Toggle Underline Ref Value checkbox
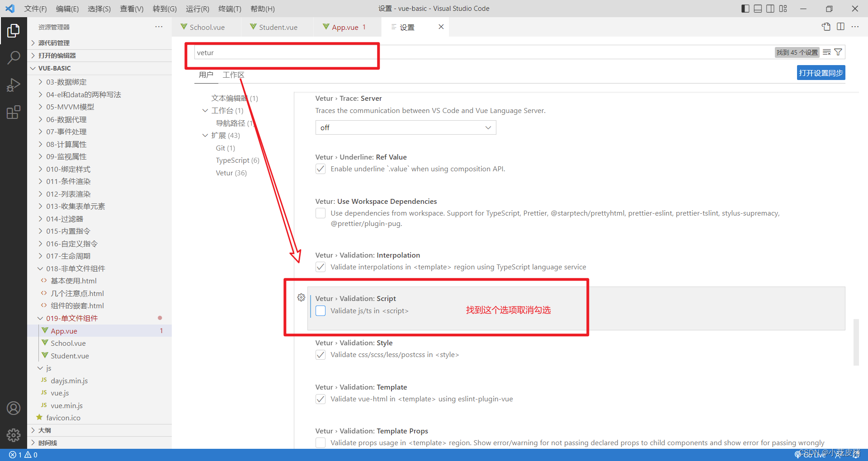Screen dimensions: 868x461 (x=321, y=169)
